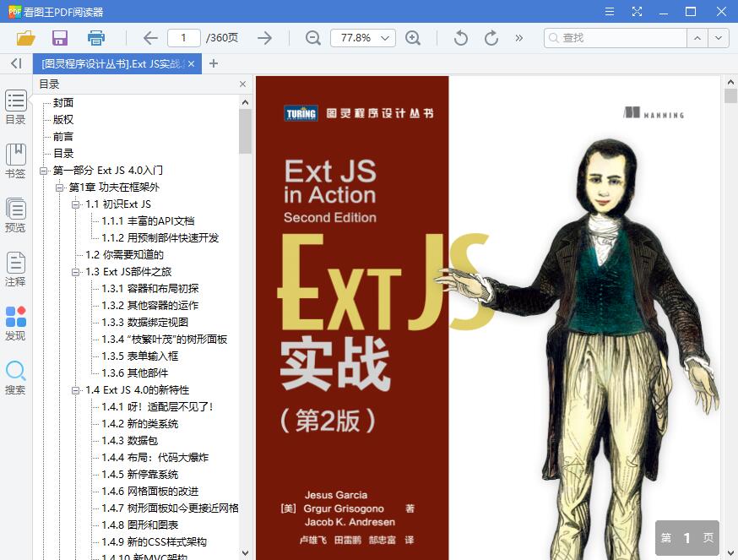Viewport: 738px width, 560px height.
Task: Collapse 第1章 功夫在框架外 node
Action: (x=60, y=188)
